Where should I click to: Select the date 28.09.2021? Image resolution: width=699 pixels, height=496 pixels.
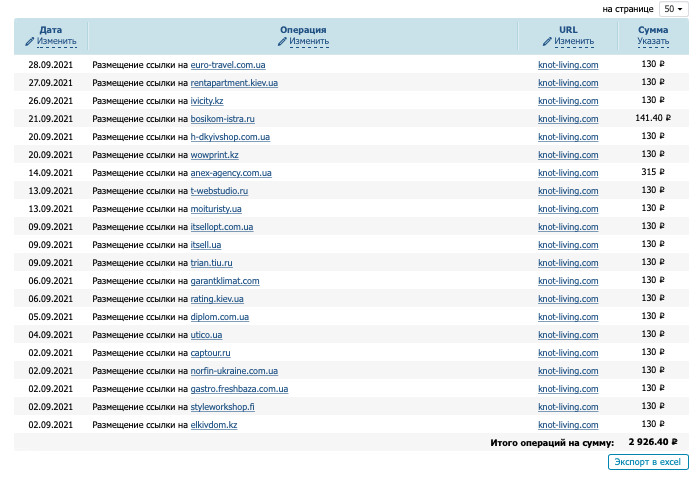coord(50,65)
